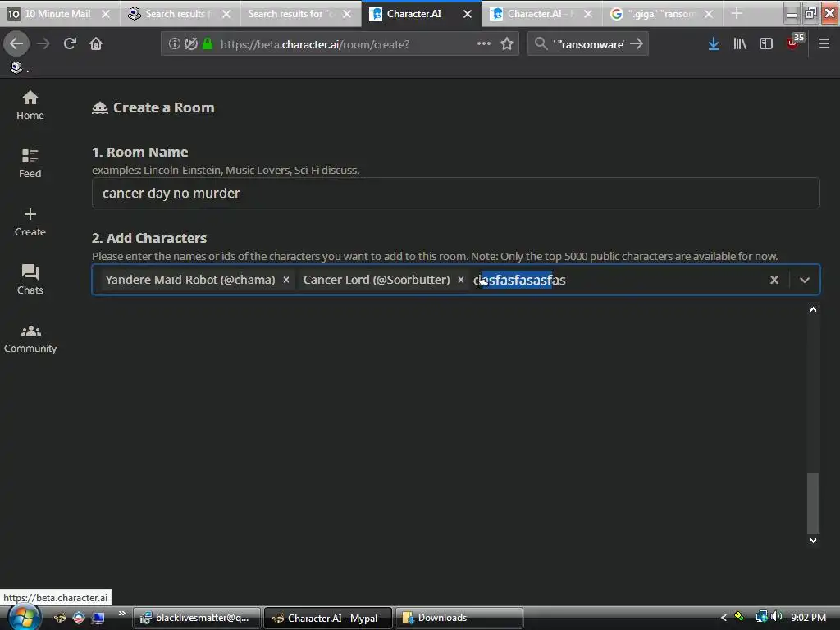Click the green secure padlock icon

tap(208, 44)
